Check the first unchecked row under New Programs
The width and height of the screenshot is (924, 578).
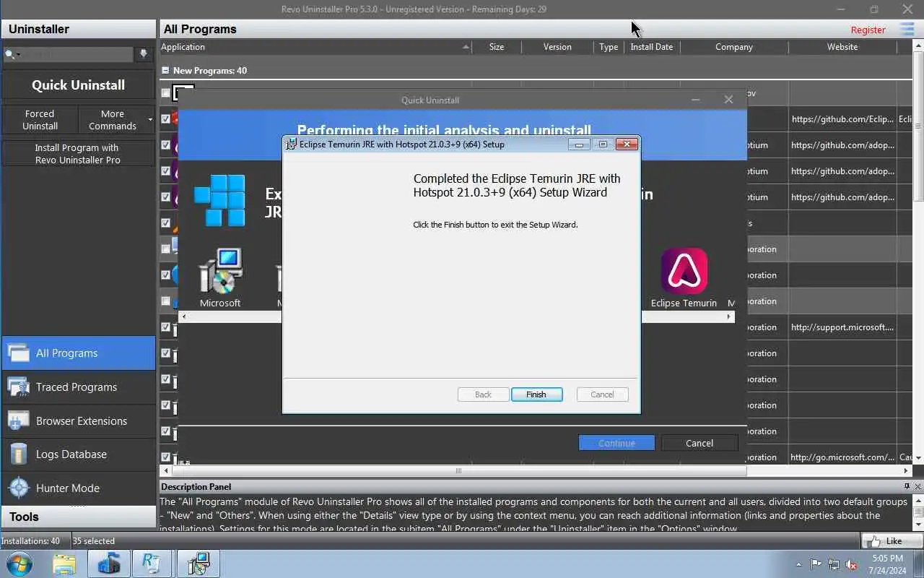click(x=165, y=92)
